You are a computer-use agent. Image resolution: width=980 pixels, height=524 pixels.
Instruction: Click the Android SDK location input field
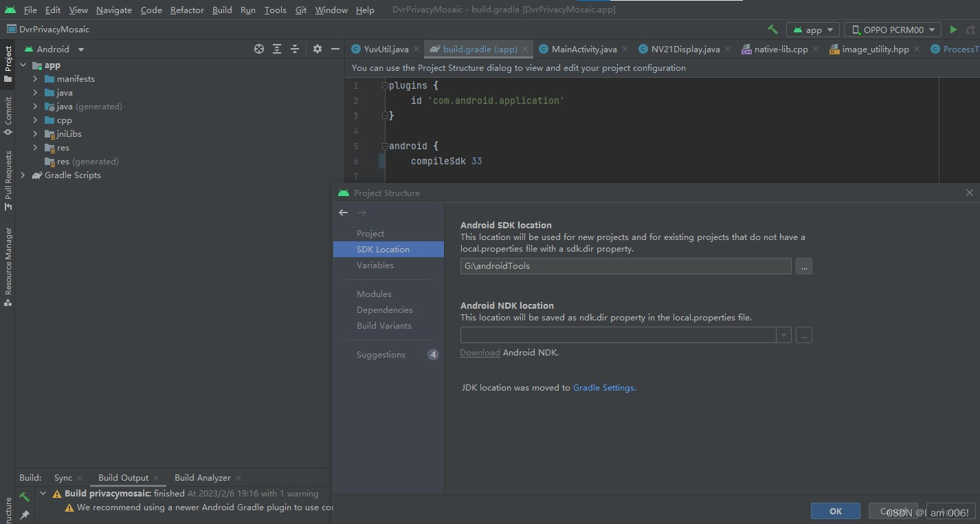tap(624, 266)
